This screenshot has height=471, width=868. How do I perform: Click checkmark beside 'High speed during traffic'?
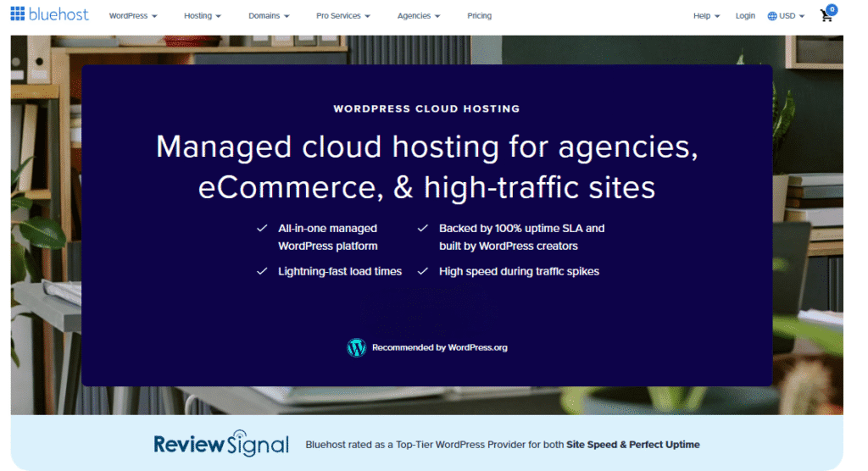[423, 271]
